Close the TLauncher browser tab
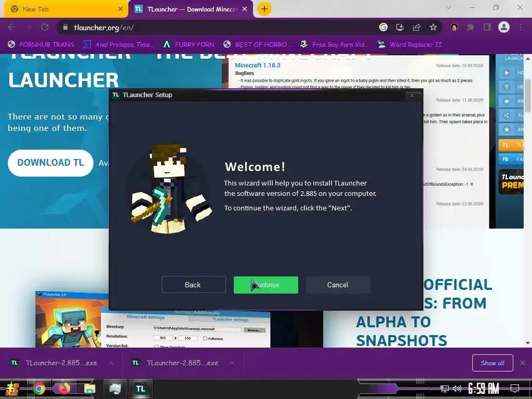 coord(245,9)
